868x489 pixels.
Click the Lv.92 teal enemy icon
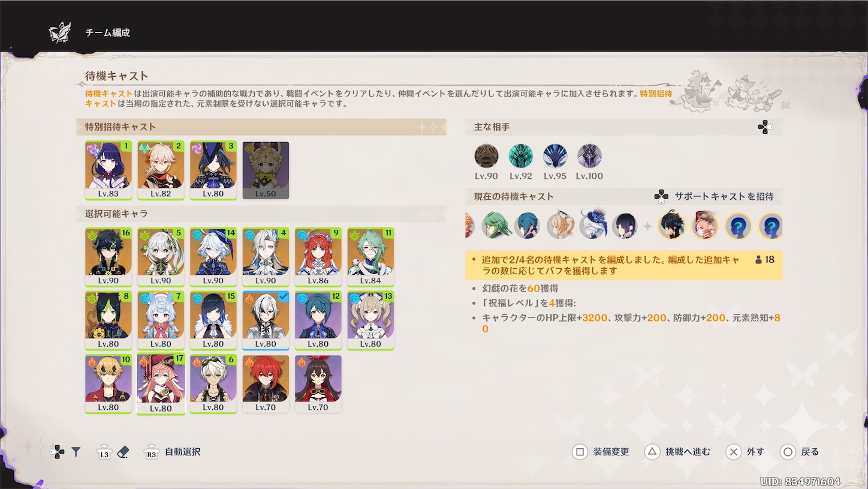(x=520, y=156)
